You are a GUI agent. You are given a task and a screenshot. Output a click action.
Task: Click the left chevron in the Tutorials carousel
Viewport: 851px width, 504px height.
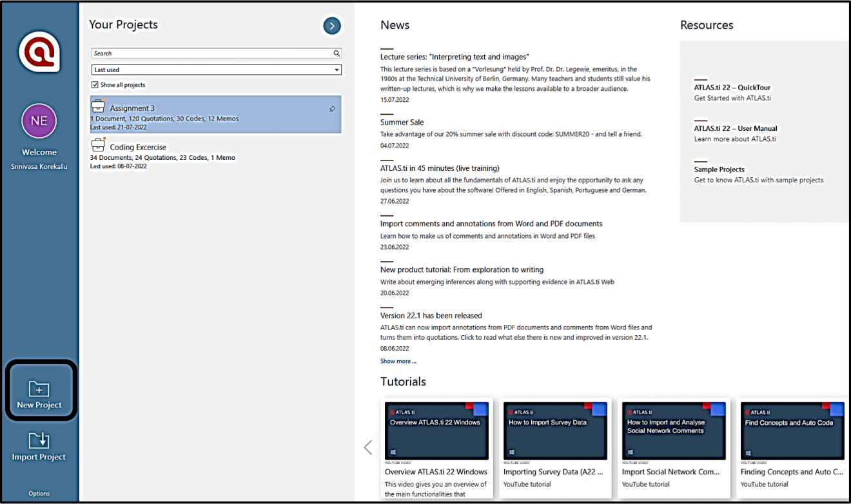point(367,447)
